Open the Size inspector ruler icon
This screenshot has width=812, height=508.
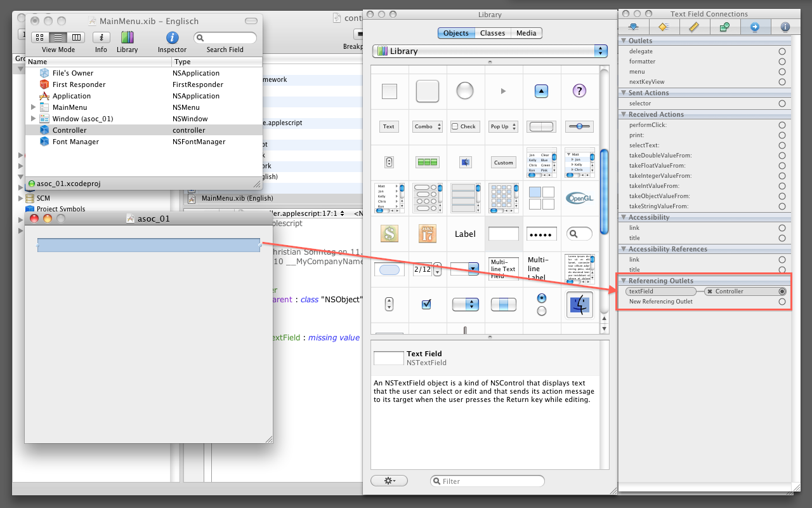[694, 27]
